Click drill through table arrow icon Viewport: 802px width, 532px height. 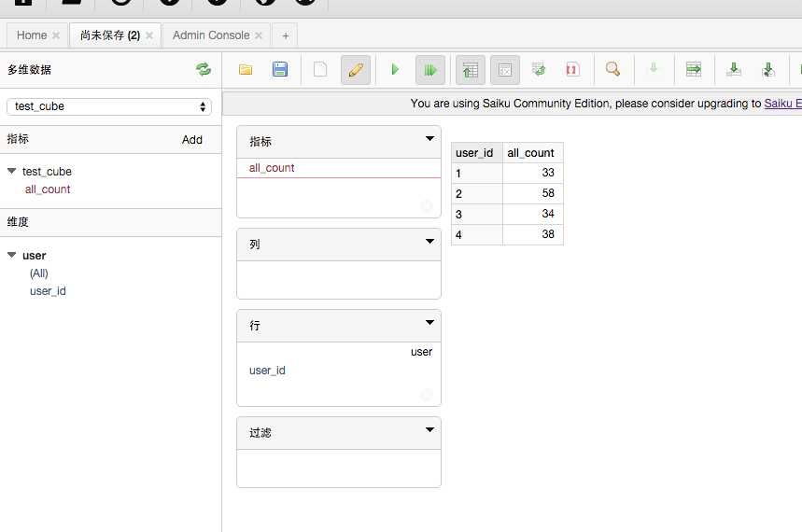coord(694,69)
